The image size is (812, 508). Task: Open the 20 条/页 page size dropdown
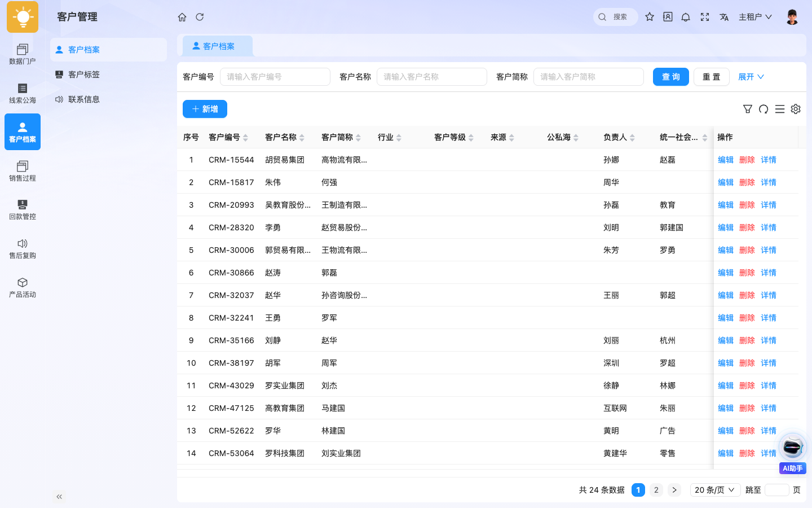click(715, 490)
